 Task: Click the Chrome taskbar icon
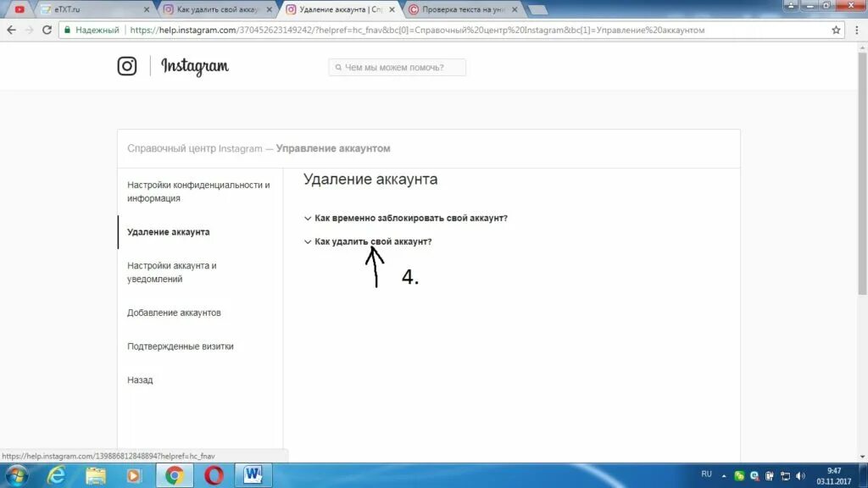tap(175, 475)
